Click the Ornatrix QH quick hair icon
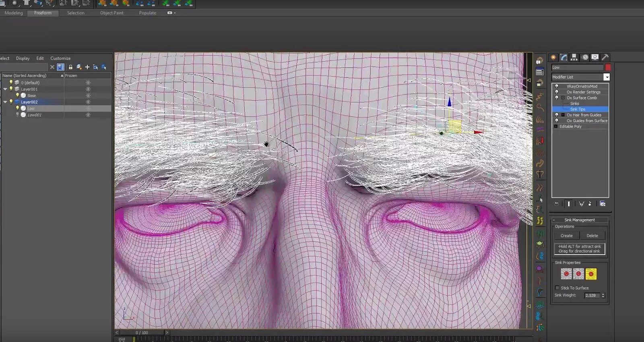This screenshot has height=342, width=644. (539, 61)
